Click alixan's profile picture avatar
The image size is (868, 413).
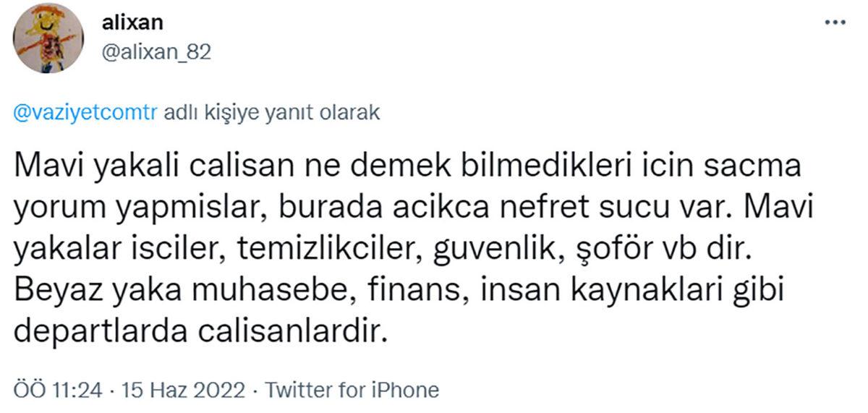coord(49,38)
